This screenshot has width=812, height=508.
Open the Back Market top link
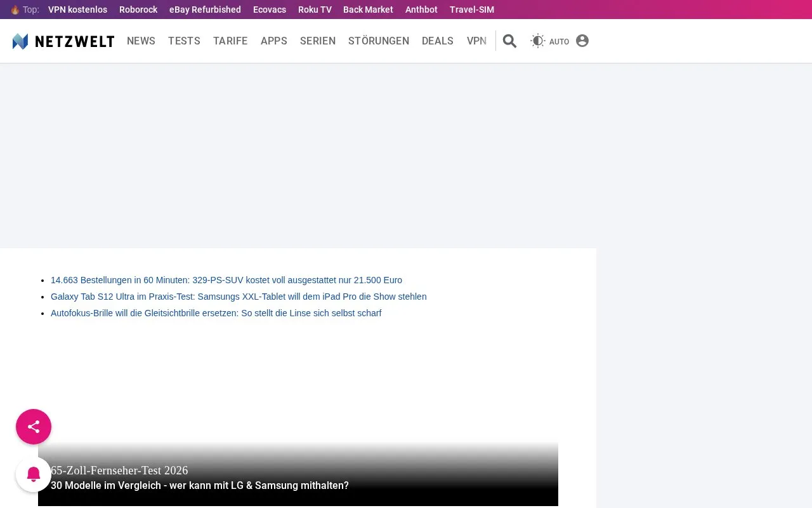coord(368,10)
